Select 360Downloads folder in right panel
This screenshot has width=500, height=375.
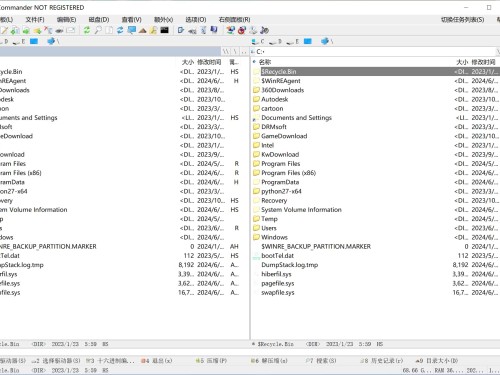282,90
